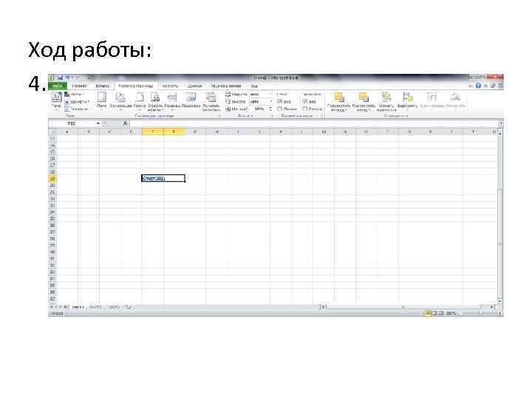Open theme Fonts dropdown

[x=77, y=102]
